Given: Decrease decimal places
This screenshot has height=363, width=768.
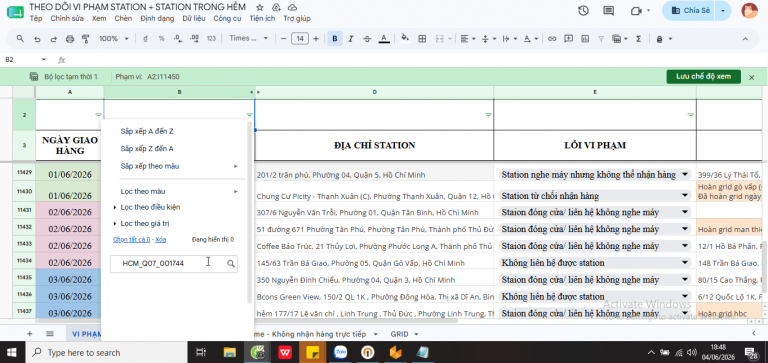Looking at the screenshot, I should (177, 39).
